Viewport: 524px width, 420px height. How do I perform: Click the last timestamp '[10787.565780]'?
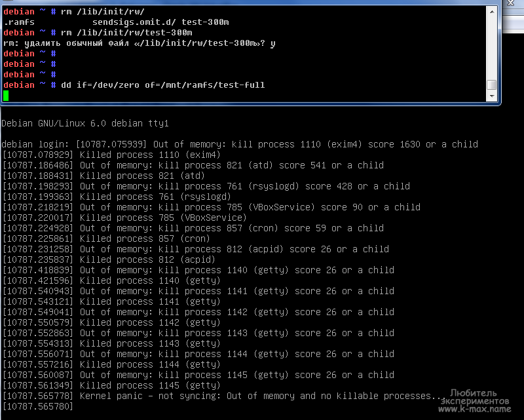coord(38,407)
